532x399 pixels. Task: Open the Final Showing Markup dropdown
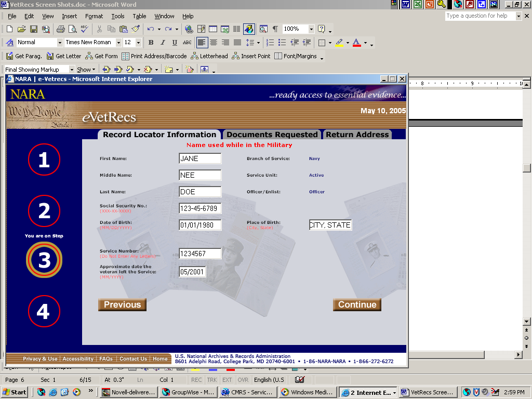[x=72, y=70]
